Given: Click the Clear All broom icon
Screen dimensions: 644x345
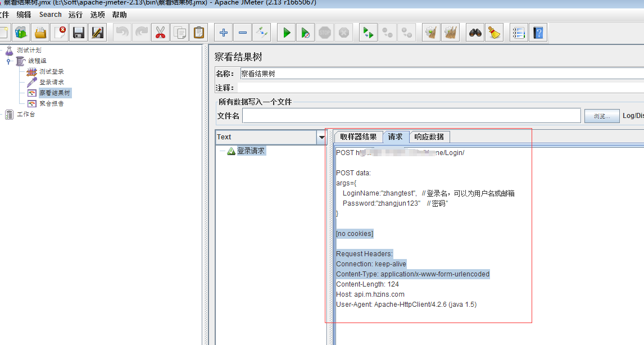Looking at the screenshot, I should click(x=494, y=33).
